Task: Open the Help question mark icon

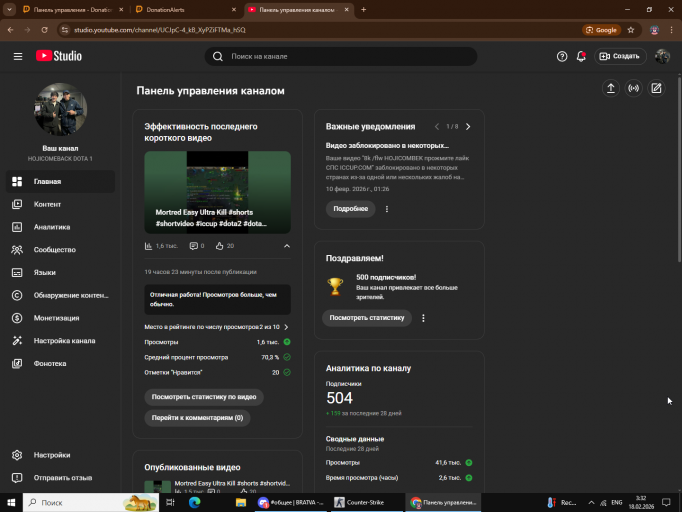Action: [x=562, y=56]
